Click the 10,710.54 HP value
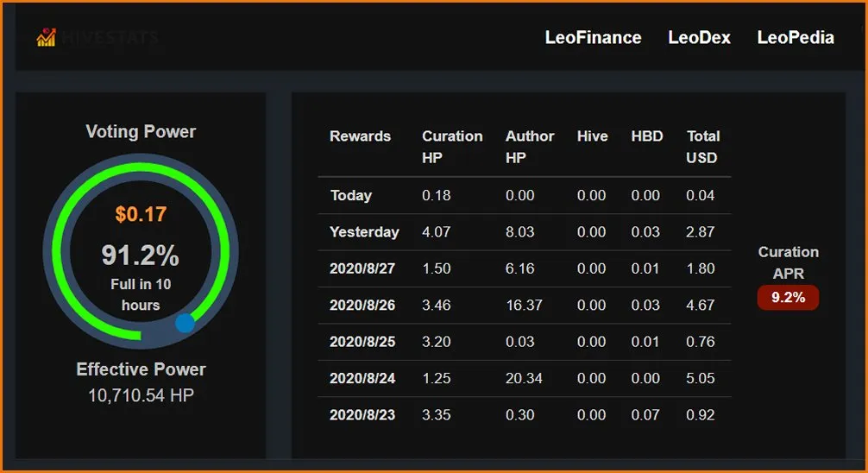 [141, 395]
